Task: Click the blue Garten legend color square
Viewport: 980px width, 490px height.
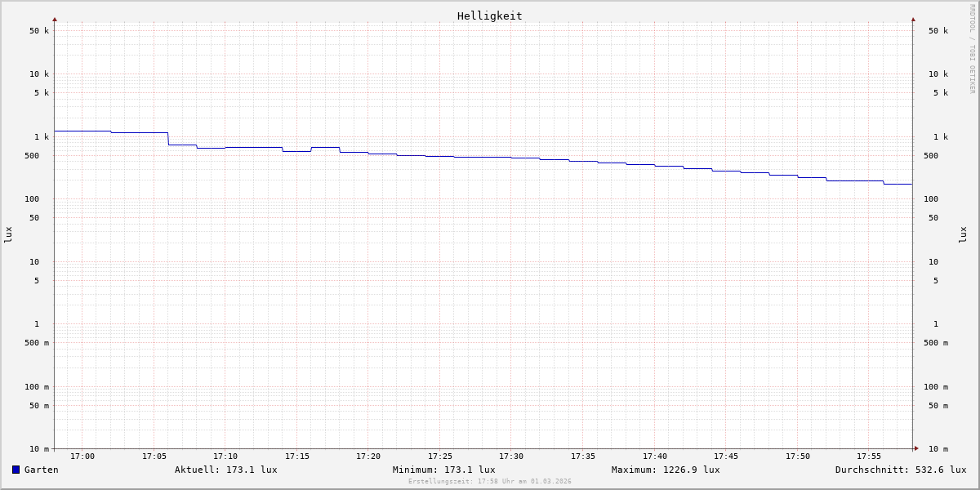Action: (16, 470)
